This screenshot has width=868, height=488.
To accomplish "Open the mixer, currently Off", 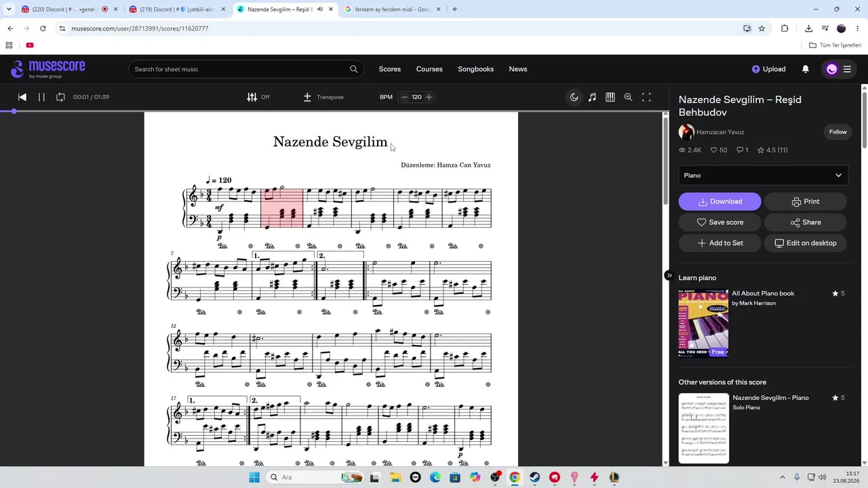I will click(258, 97).
